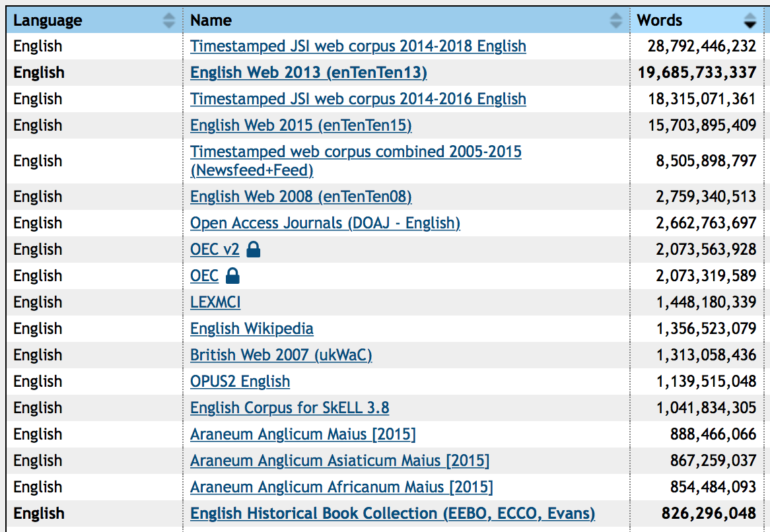Viewport: 770px width, 532px height.
Task: Select the word count 8,505,898,797
Action: [x=706, y=161]
